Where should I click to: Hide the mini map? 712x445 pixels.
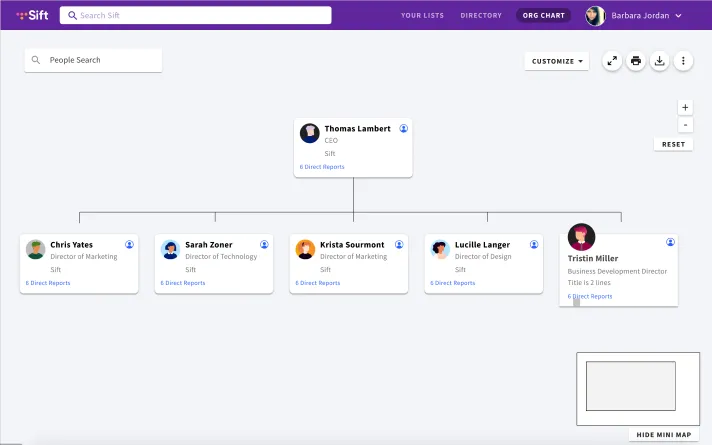tap(663, 435)
